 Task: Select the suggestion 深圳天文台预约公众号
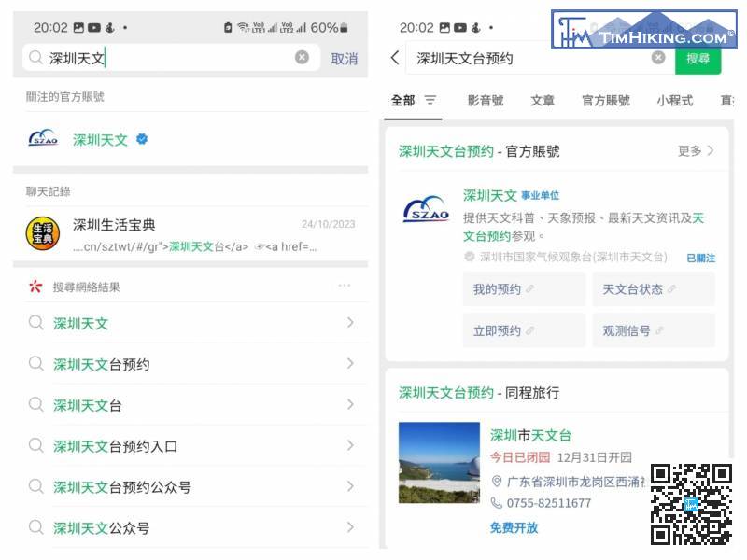(190, 487)
